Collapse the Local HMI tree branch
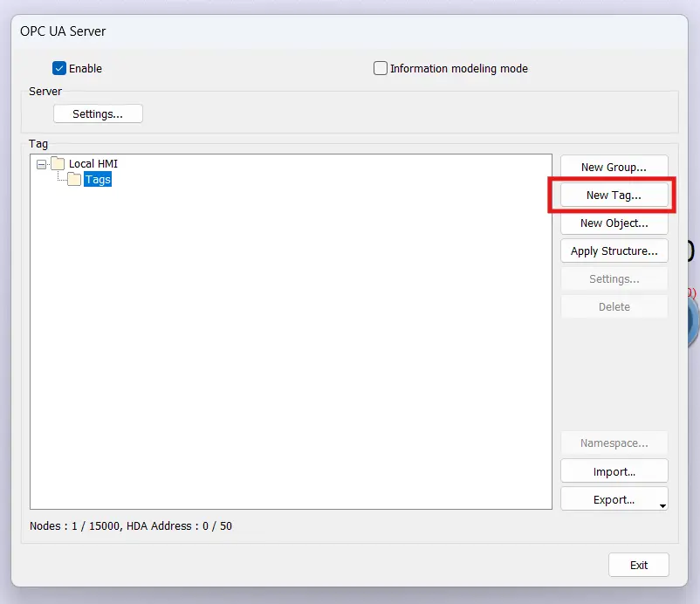Image resolution: width=700 pixels, height=604 pixels. 41,163
